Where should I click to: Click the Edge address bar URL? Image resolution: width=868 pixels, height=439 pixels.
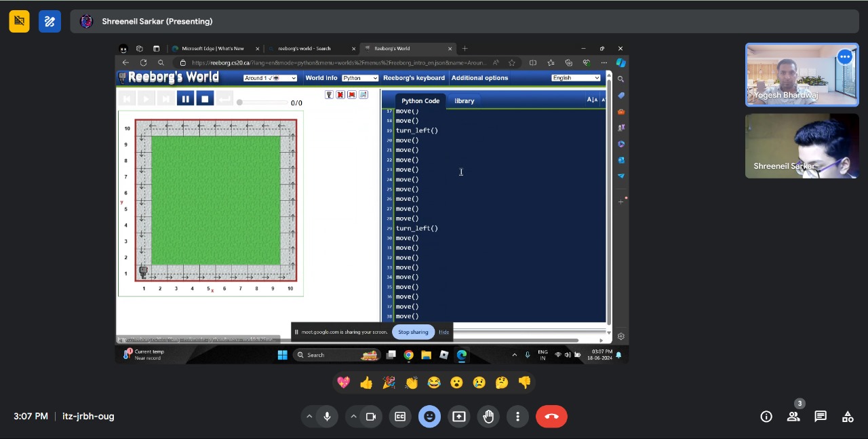coord(338,63)
